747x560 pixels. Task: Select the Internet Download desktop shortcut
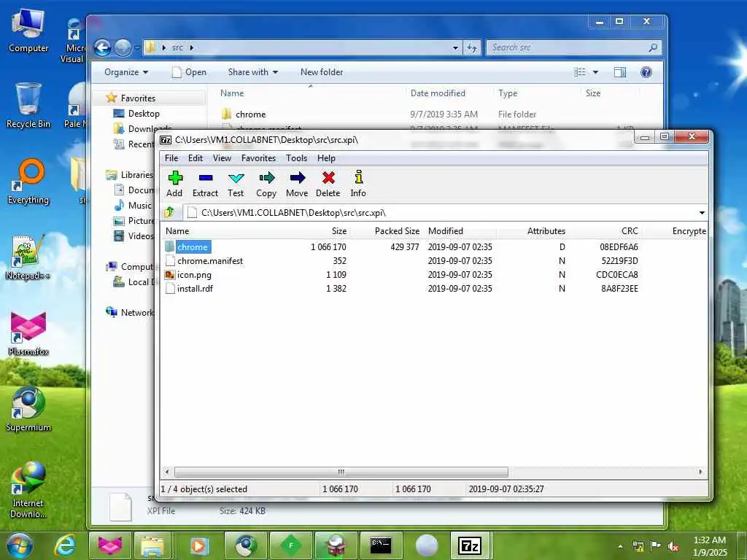28,489
